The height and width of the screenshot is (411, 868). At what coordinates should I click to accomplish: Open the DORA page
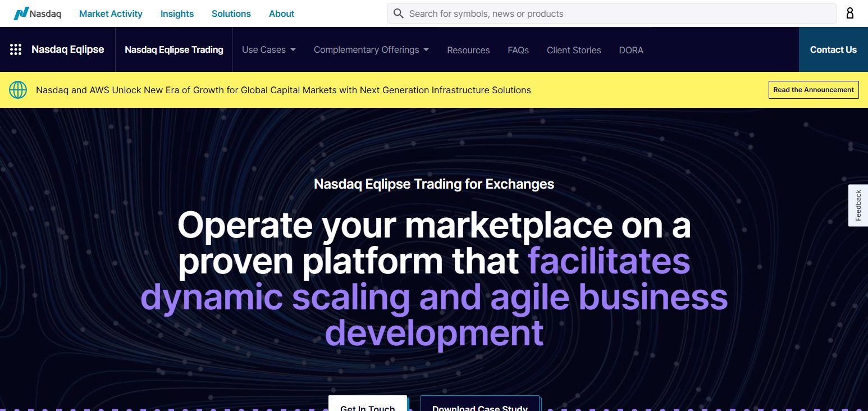click(x=631, y=50)
